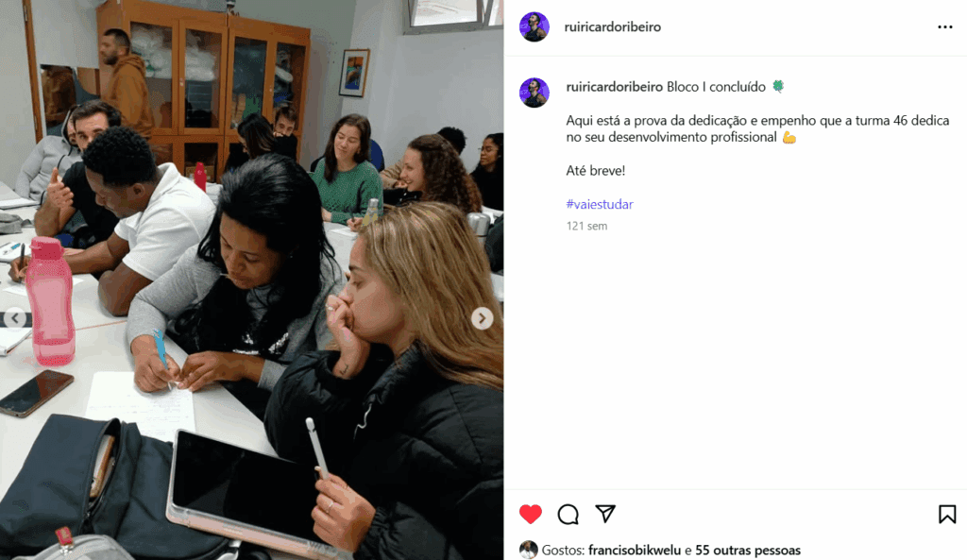Open comments via speech bubble icon
Image resolution: width=967 pixels, height=560 pixels.
[568, 514]
